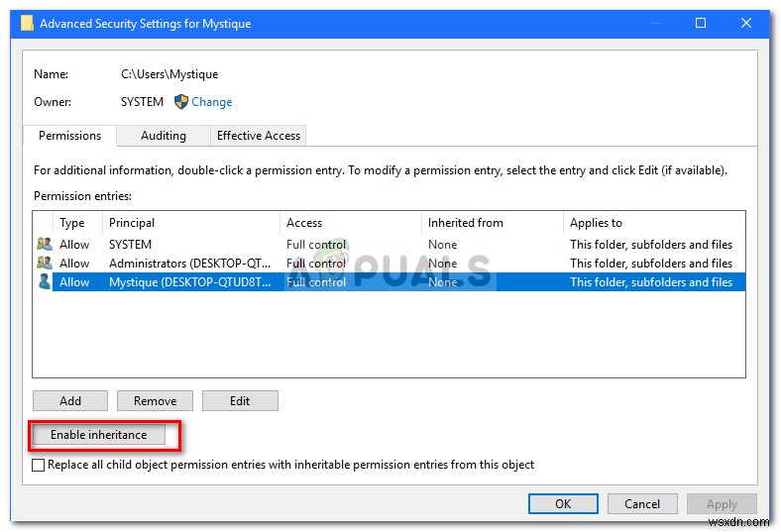
Task: Close the Advanced Security Settings window
Action: (746, 23)
